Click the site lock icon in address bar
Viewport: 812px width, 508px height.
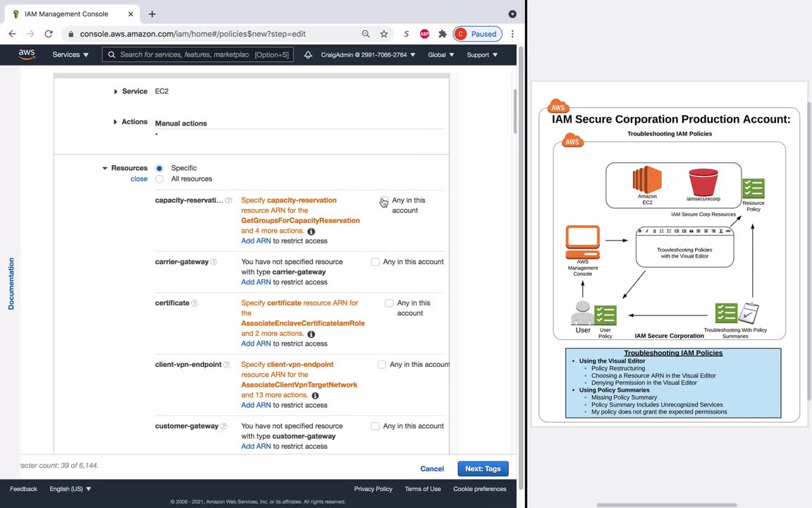pos(71,34)
